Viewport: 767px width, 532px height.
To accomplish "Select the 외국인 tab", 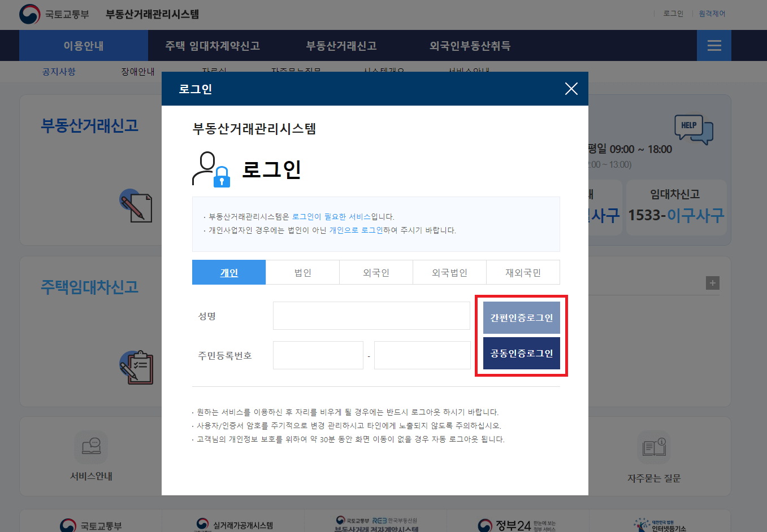I will click(376, 272).
